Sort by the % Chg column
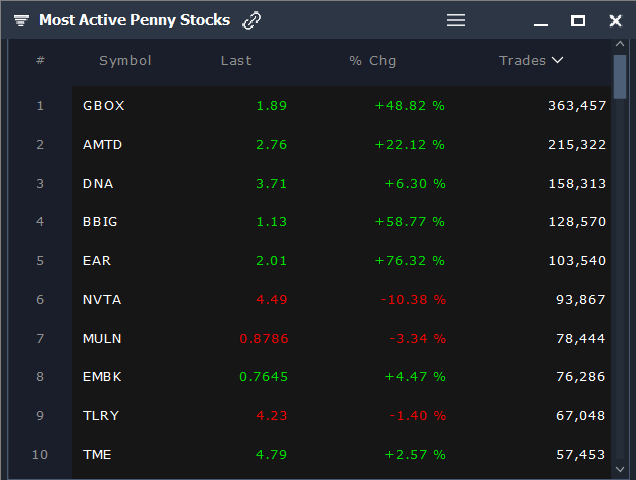The image size is (636, 480). point(373,60)
